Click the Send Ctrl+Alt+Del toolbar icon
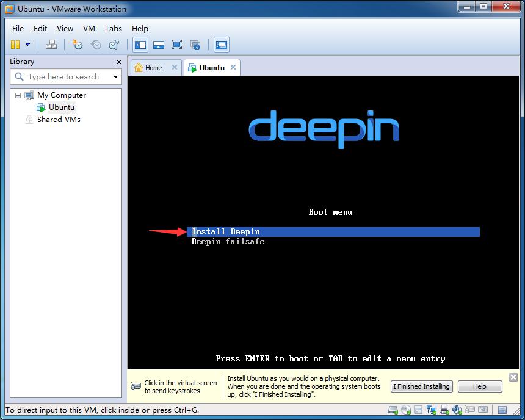The height and width of the screenshot is (420, 525). [51, 45]
